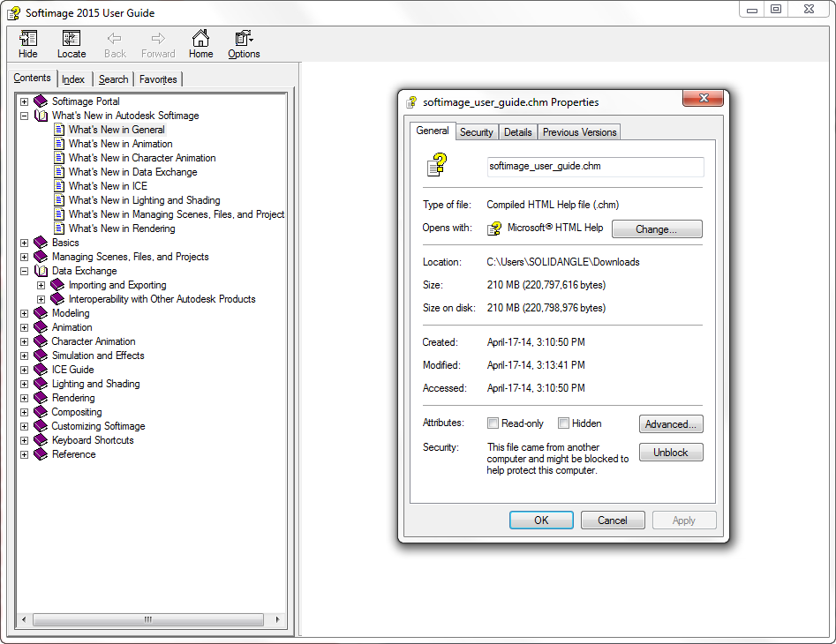Check the Hidden attribute checkbox
Viewport: 836px width, 644px height.
(563, 423)
